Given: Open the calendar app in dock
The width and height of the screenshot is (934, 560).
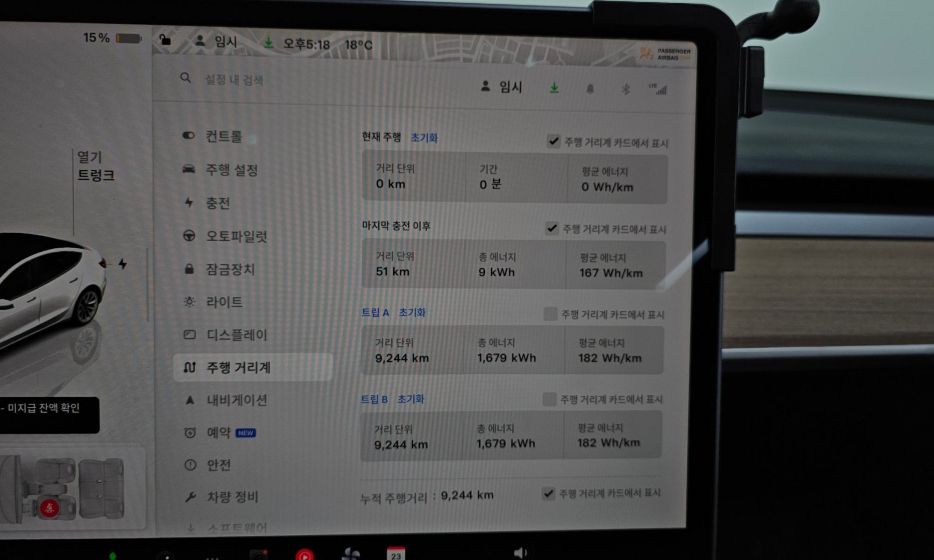Looking at the screenshot, I should (396, 554).
